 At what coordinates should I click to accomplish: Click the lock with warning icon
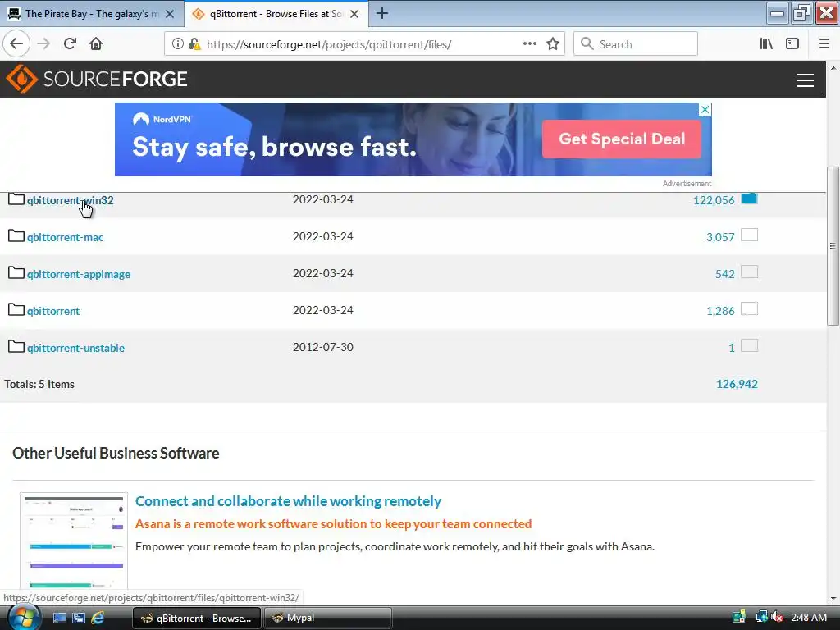coord(195,44)
